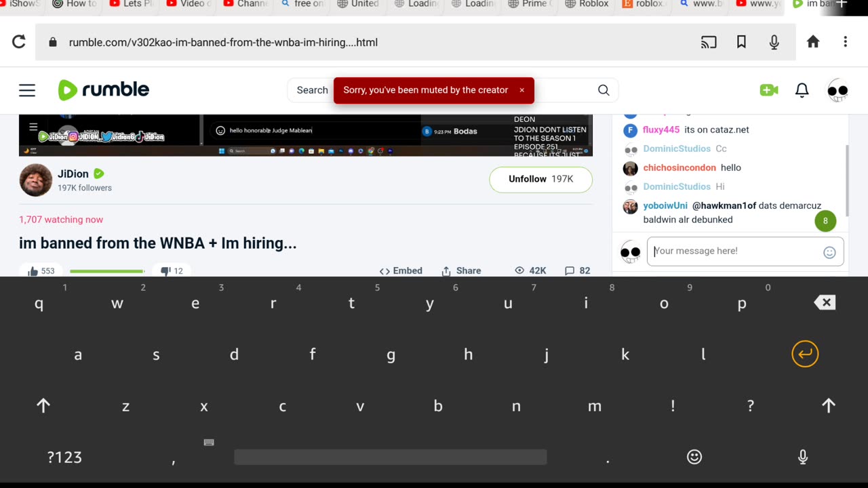Click the browser address bar URL
This screenshot has width=868, height=488.
pyautogui.click(x=223, y=42)
